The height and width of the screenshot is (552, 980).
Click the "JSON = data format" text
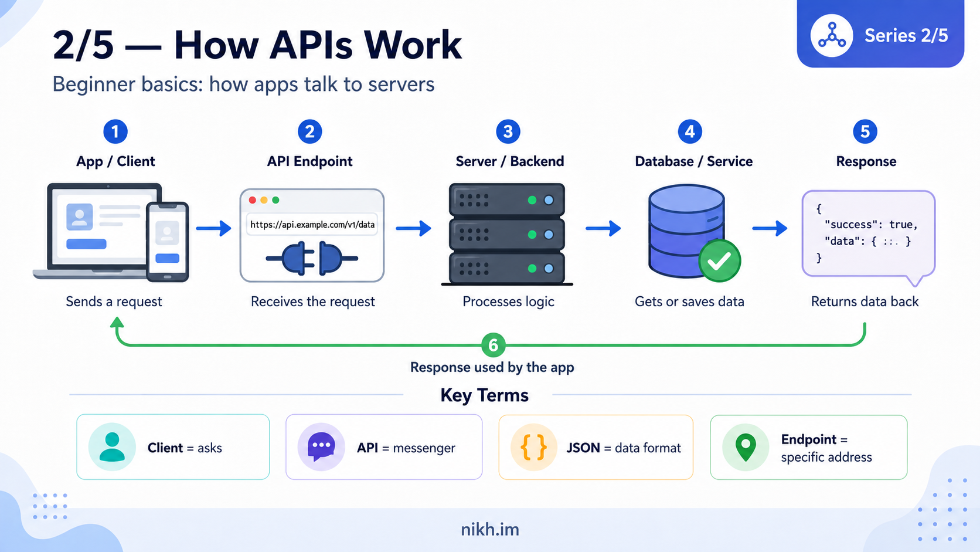(624, 448)
